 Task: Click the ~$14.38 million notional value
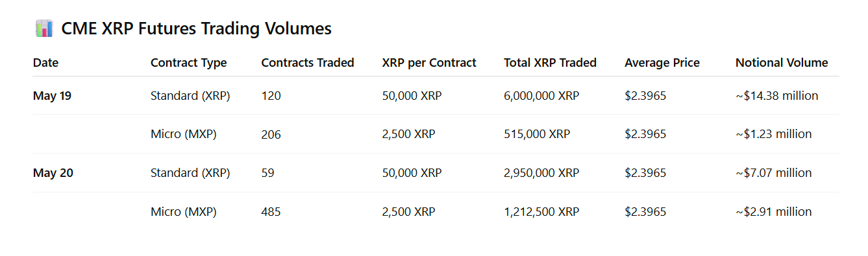tap(776, 96)
